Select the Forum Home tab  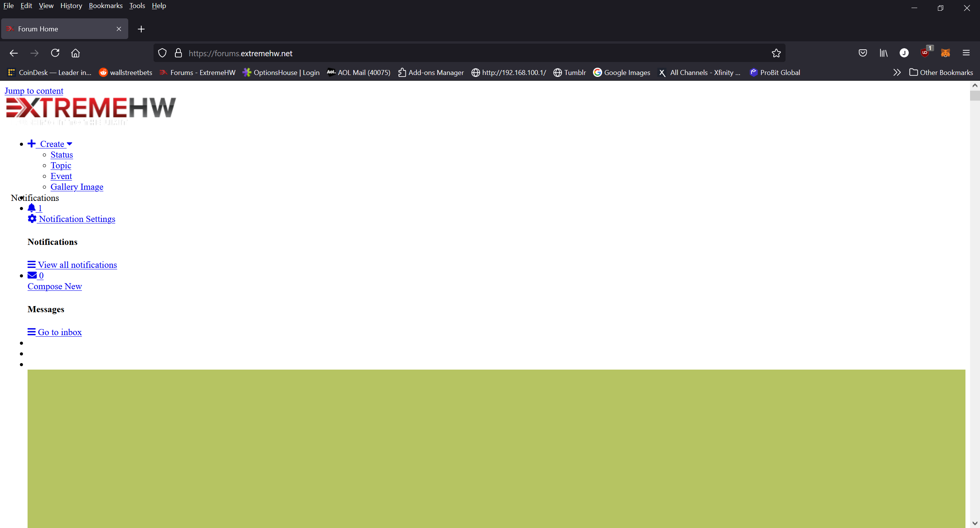click(x=65, y=29)
